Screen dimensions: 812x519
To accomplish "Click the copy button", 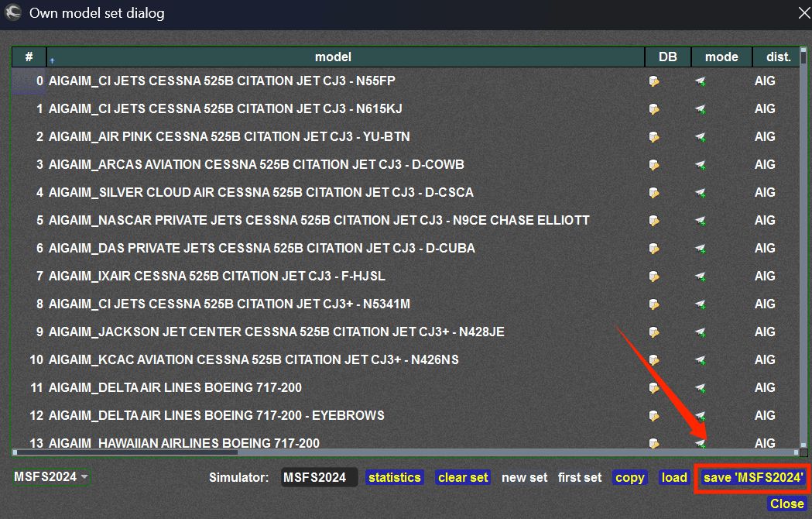I will point(630,477).
